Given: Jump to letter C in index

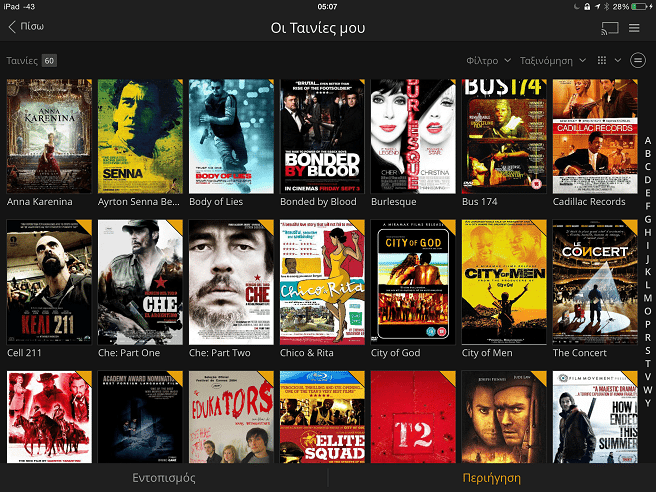Looking at the screenshot, I should click(648, 167).
